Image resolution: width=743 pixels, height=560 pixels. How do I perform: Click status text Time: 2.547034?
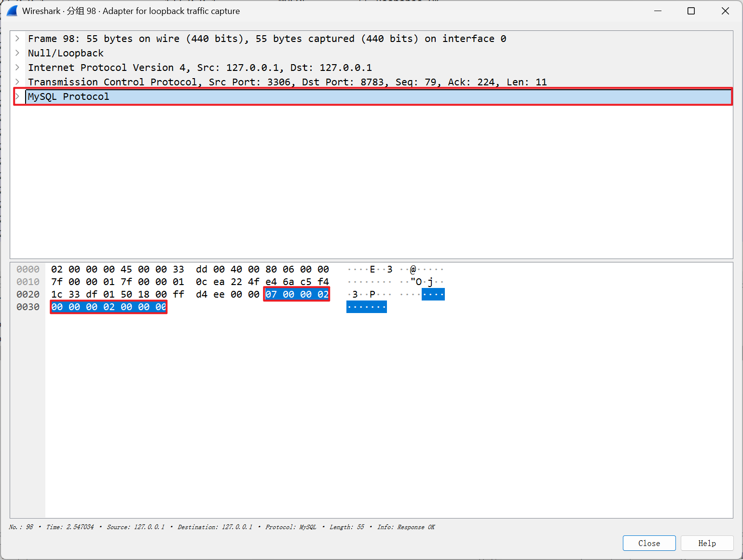tap(70, 527)
